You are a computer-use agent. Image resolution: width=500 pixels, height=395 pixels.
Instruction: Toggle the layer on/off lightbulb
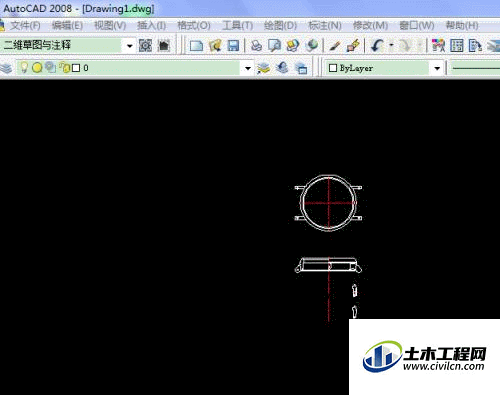pyautogui.click(x=24, y=68)
